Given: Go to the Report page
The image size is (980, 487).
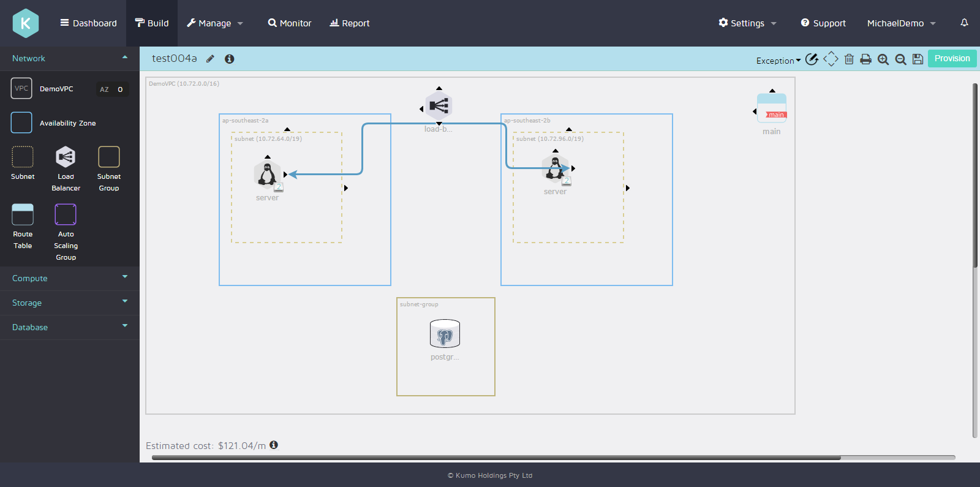Looking at the screenshot, I should click(x=350, y=23).
